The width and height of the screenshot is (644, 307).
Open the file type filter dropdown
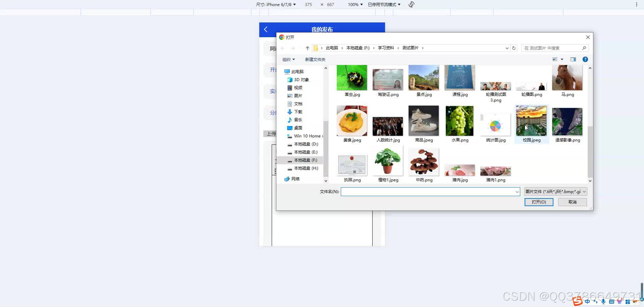click(555, 191)
